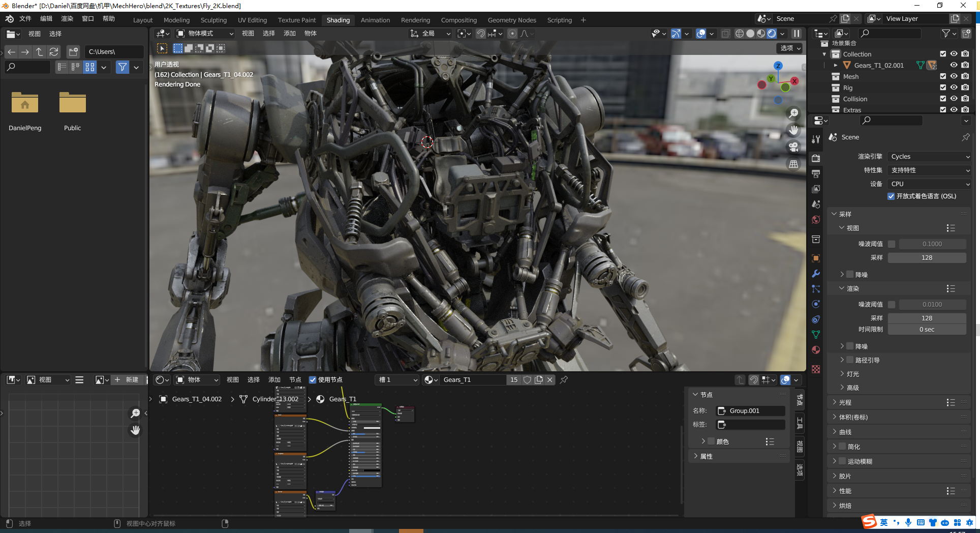The width and height of the screenshot is (980, 533).
Task: Click the 新建 new image button
Action: click(127, 380)
